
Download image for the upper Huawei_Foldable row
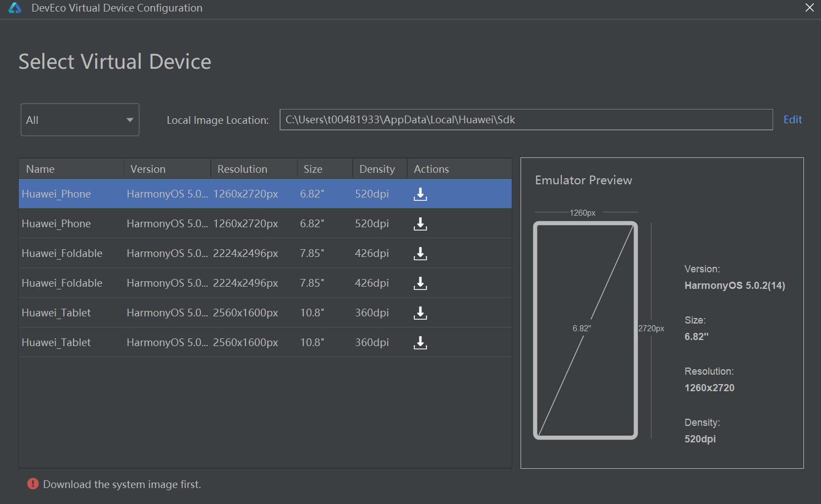tap(420, 253)
